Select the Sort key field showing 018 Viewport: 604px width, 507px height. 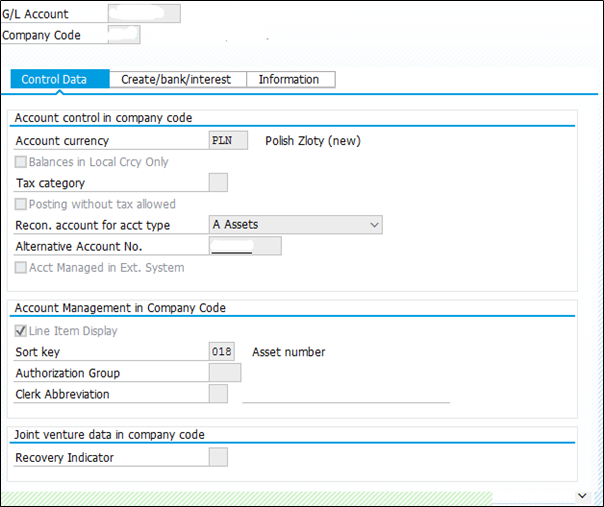[x=221, y=351]
